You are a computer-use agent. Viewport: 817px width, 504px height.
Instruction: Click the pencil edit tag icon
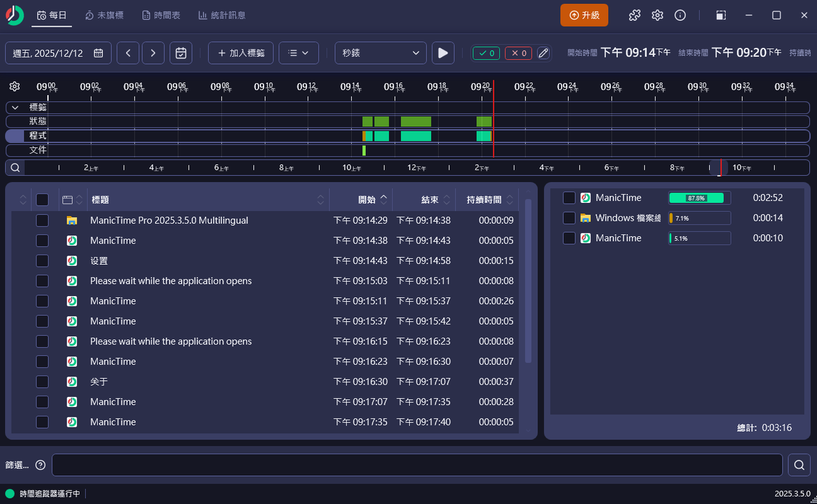543,53
